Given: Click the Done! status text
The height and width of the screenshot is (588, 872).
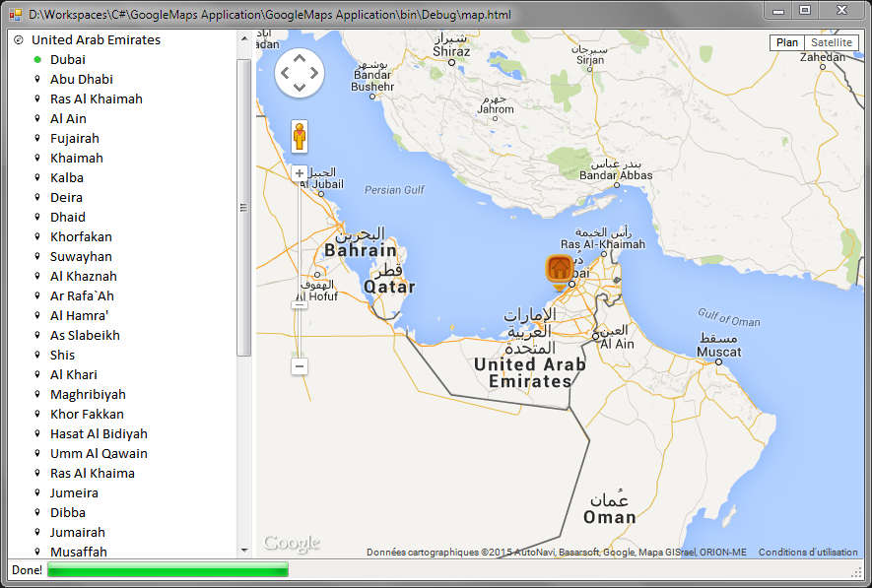Looking at the screenshot, I should point(28,570).
